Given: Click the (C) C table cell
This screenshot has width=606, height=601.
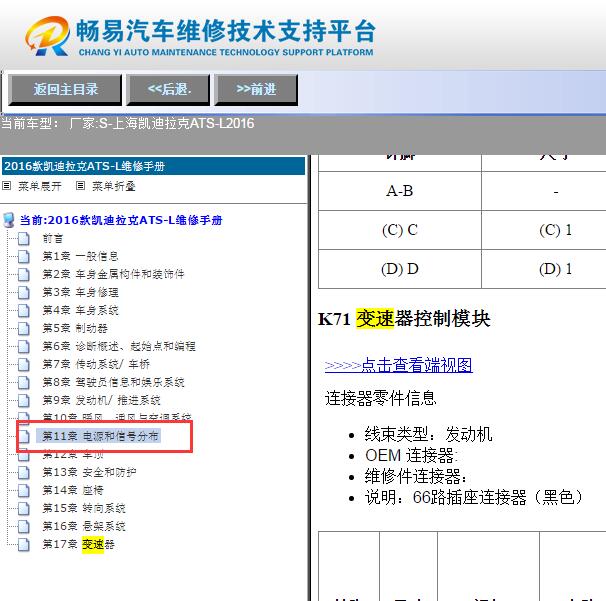Looking at the screenshot, I should tap(400, 230).
